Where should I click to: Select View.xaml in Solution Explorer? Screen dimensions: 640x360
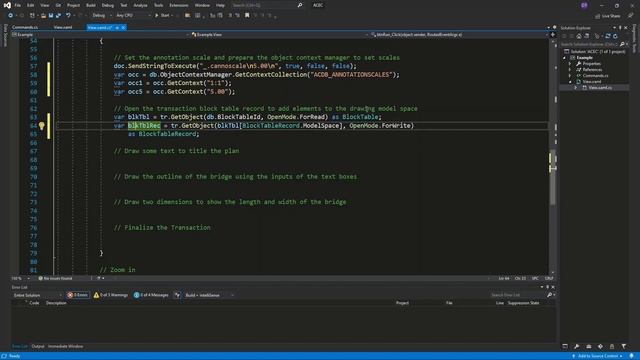pos(591,82)
